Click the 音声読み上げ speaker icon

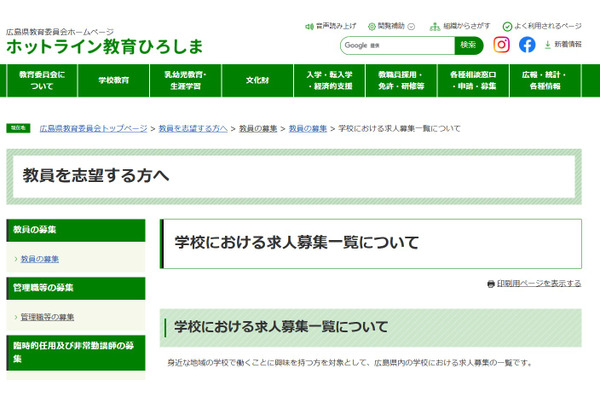308,26
